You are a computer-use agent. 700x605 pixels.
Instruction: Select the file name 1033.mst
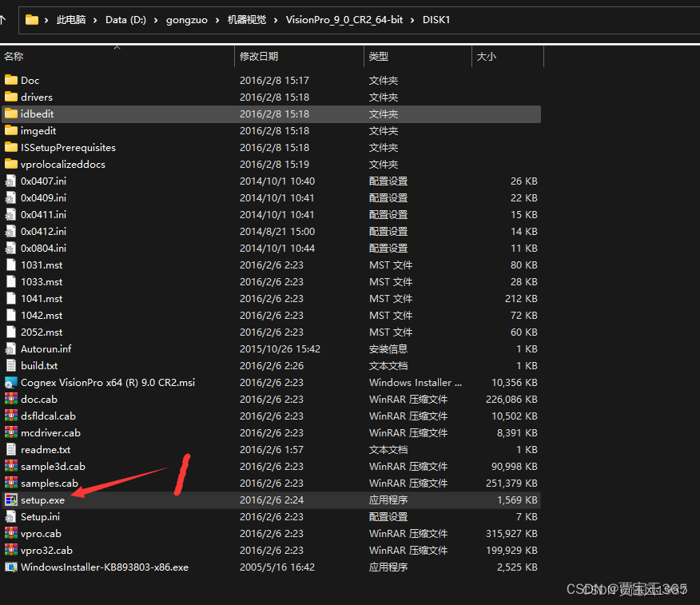pyautogui.click(x=42, y=282)
